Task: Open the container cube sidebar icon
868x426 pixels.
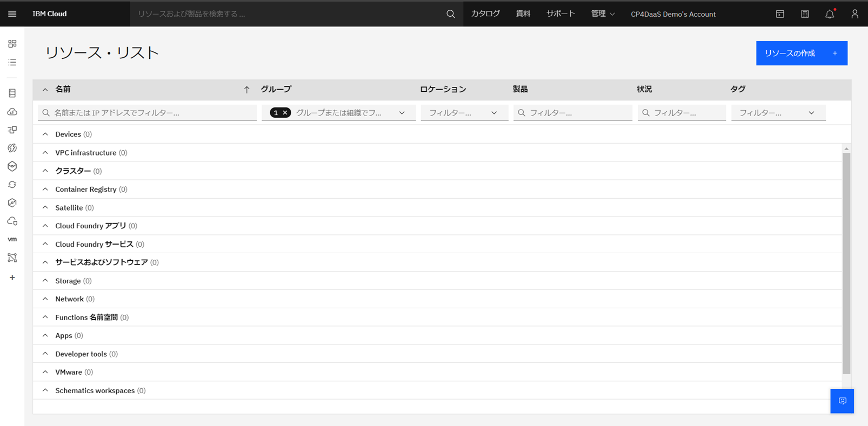Action: [12, 166]
